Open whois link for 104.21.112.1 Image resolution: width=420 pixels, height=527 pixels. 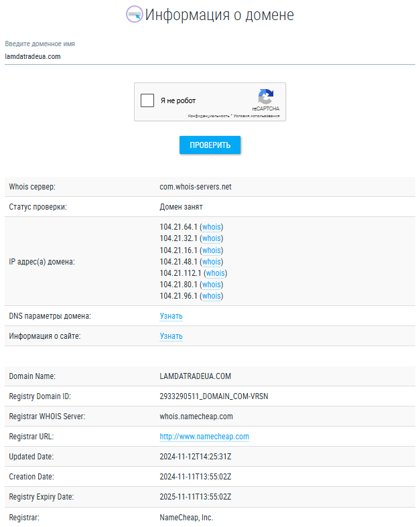pyautogui.click(x=216, y=273)
